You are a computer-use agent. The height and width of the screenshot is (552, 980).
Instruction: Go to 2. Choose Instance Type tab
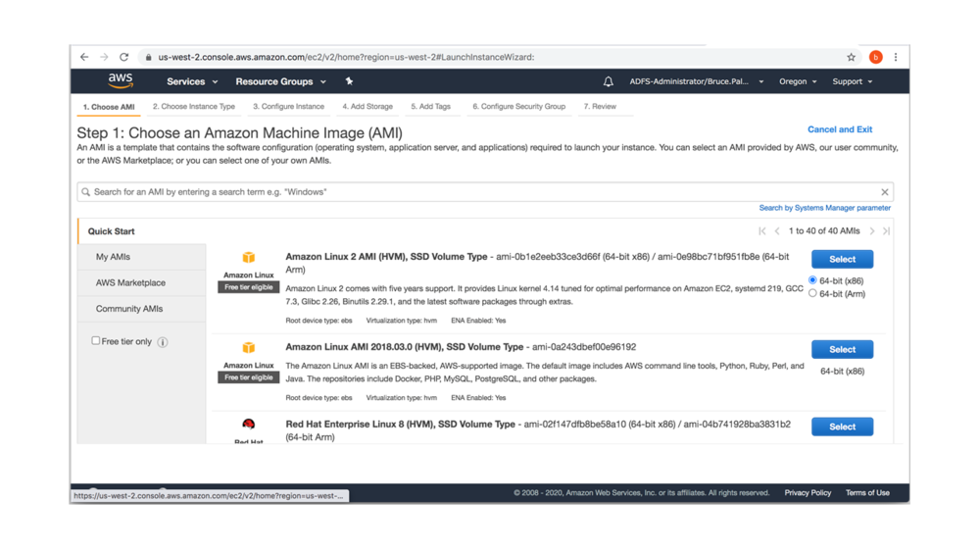[194, 106]
